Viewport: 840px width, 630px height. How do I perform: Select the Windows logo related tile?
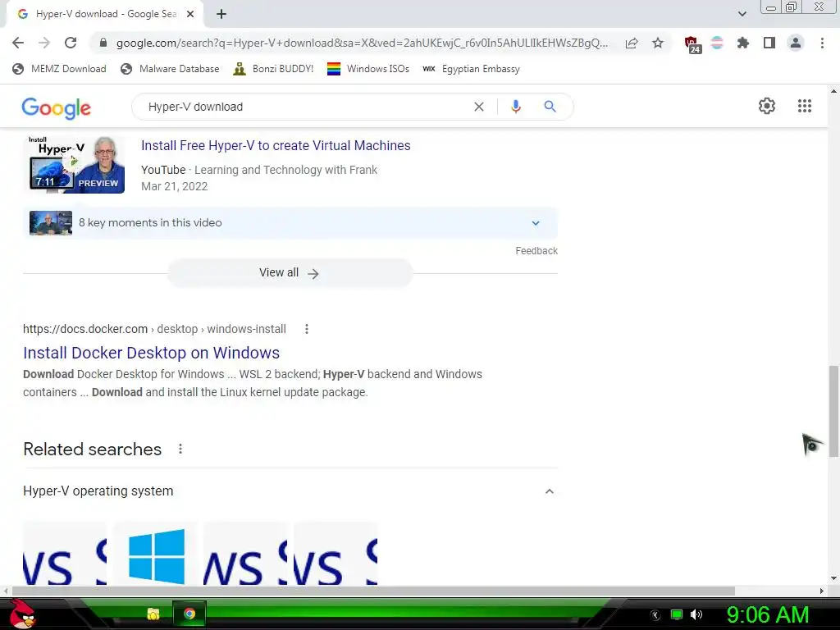coord(156,555)
